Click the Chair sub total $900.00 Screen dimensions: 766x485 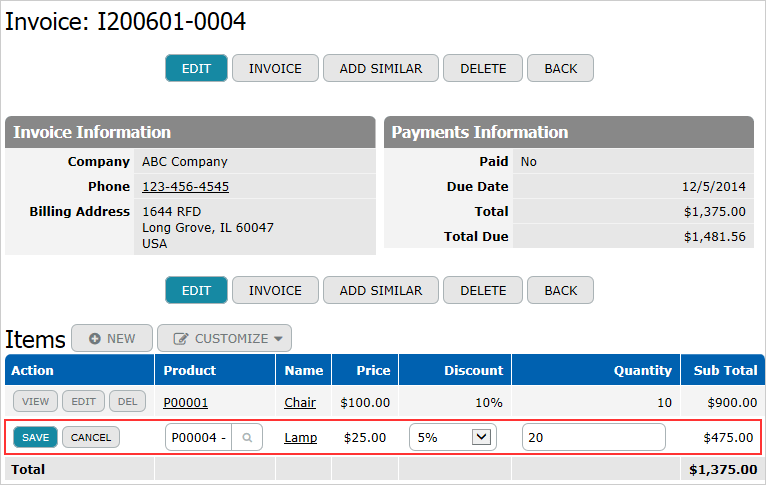coord(732,402)
